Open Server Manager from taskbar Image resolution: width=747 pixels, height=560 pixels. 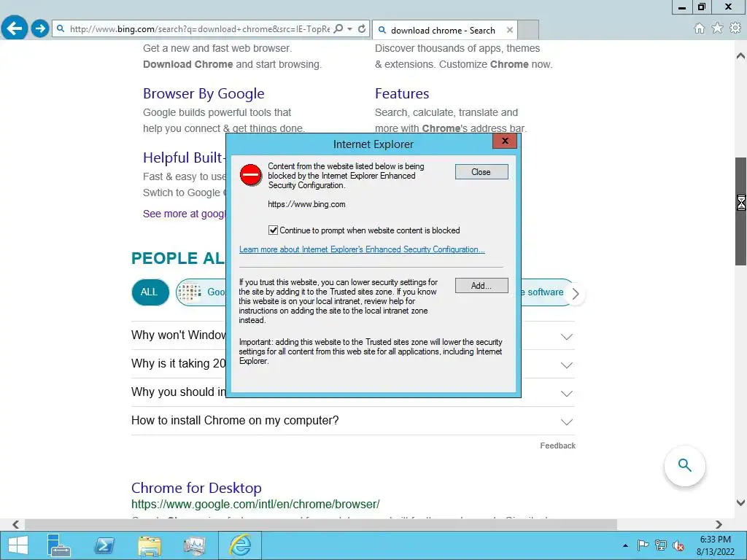point(58,545)
